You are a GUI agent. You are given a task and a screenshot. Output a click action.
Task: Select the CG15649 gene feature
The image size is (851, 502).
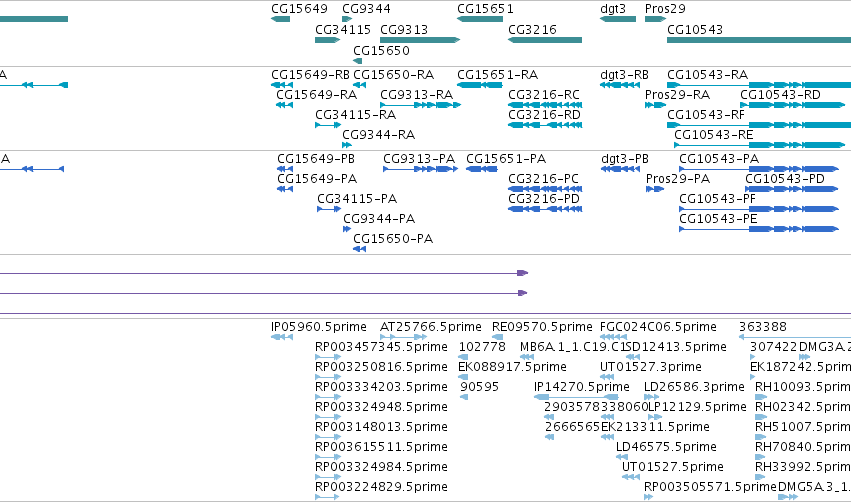pyautogui.click(x=281, y=19)
